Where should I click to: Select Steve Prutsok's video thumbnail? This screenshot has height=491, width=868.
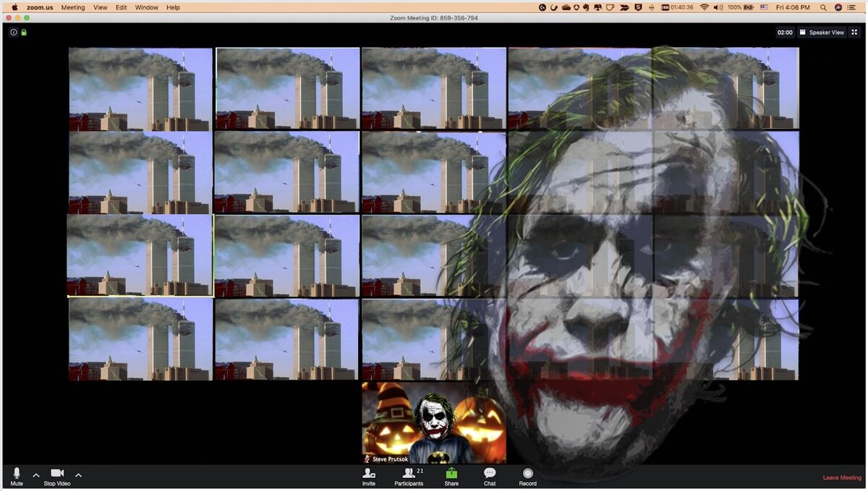tap(434, 423)
